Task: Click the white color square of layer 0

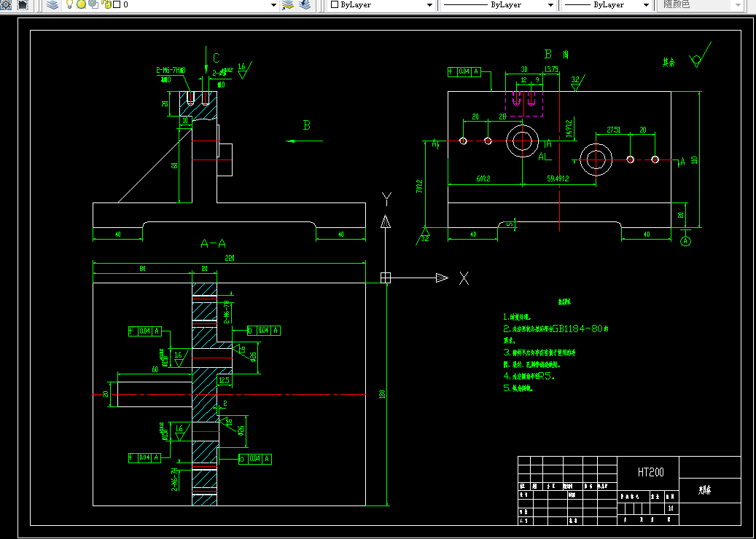Action: tap(117, 5)
